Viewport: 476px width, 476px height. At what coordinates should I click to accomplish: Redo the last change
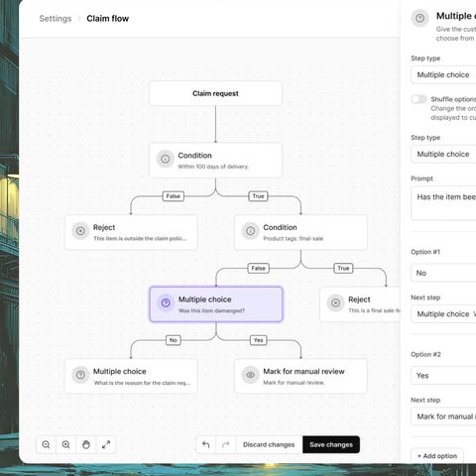(x=226, y=444)
